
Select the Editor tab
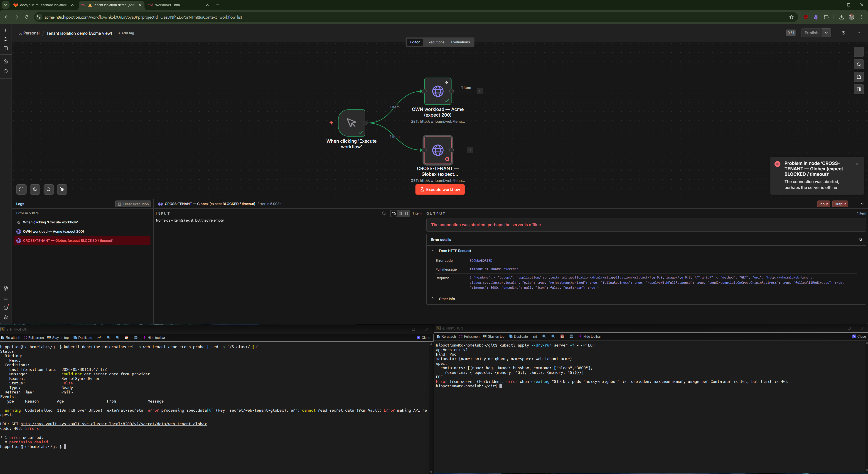point(415,42)
